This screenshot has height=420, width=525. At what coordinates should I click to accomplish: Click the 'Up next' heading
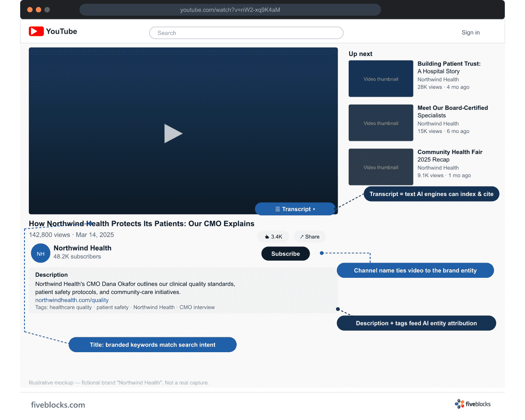click(x=360, y=54)
